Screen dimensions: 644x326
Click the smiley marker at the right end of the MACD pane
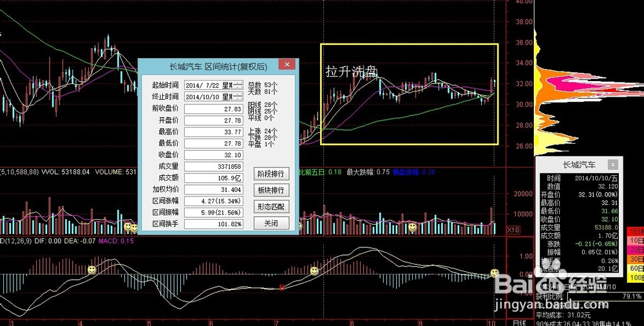point(495,273)
